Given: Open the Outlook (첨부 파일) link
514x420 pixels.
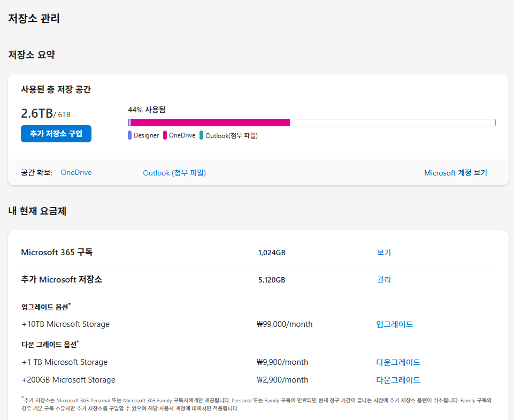Looking at the screenshot, I should [x=174, y=173].
